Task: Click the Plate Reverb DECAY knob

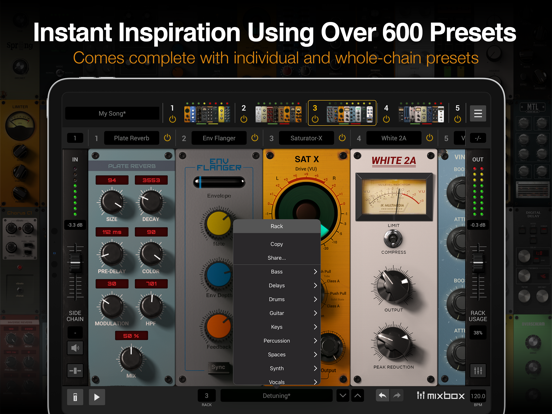Action: click(151, 202)
